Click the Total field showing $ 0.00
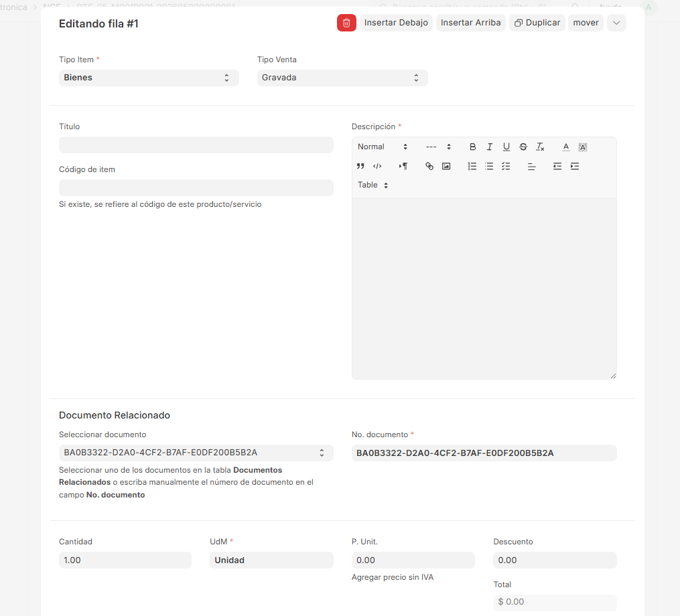The height and width of the screenshot is (616, 680). (555, 602)
